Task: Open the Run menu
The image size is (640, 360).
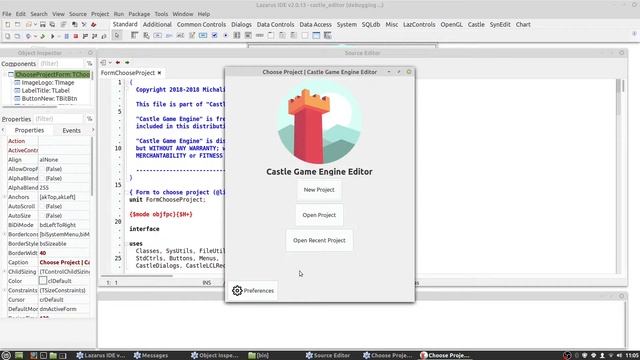Action: [119, 14]
